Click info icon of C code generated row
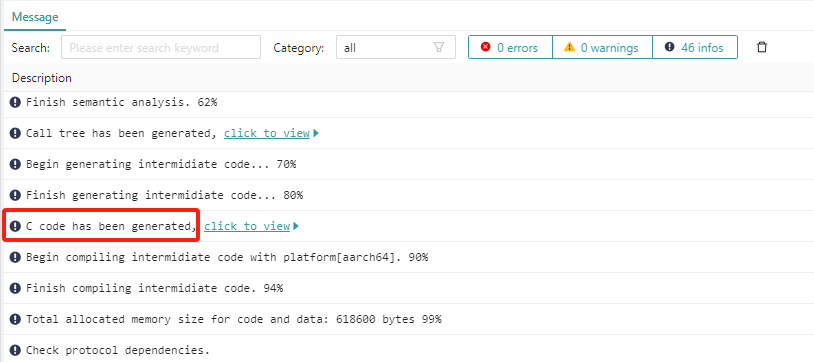Screen dimensions: 814x362 16,226
